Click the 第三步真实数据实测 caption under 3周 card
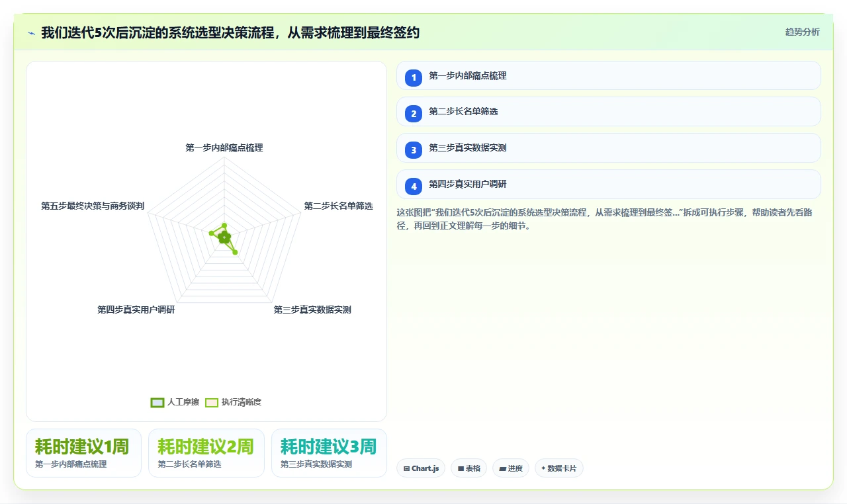Viewport: 847px width, 504px height. 316,464
